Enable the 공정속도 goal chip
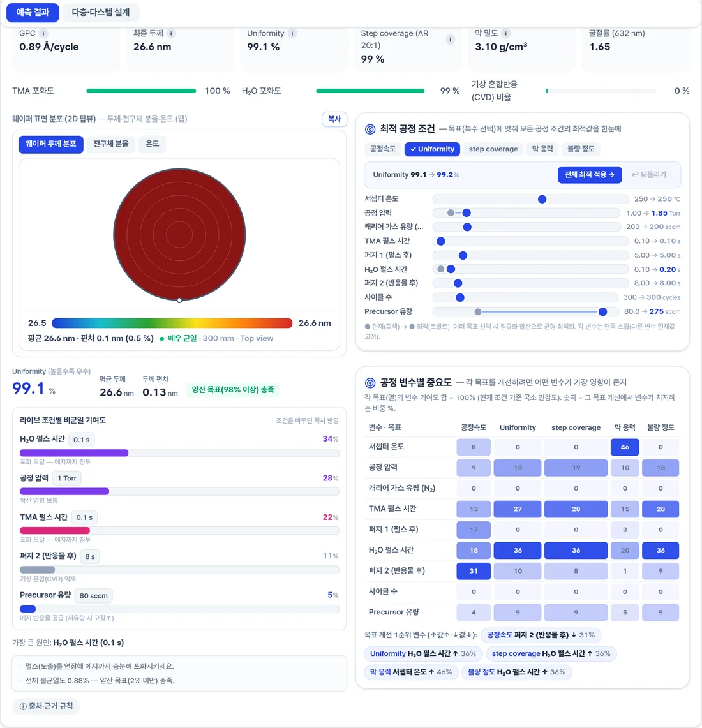This screenshot has height=728, width=702. point(382,149)
